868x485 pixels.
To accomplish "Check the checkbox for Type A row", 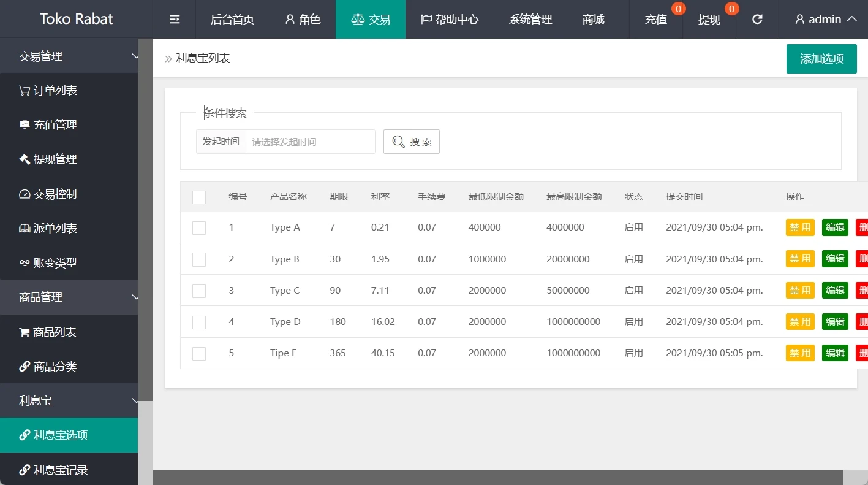I will [x=198, y=227].
